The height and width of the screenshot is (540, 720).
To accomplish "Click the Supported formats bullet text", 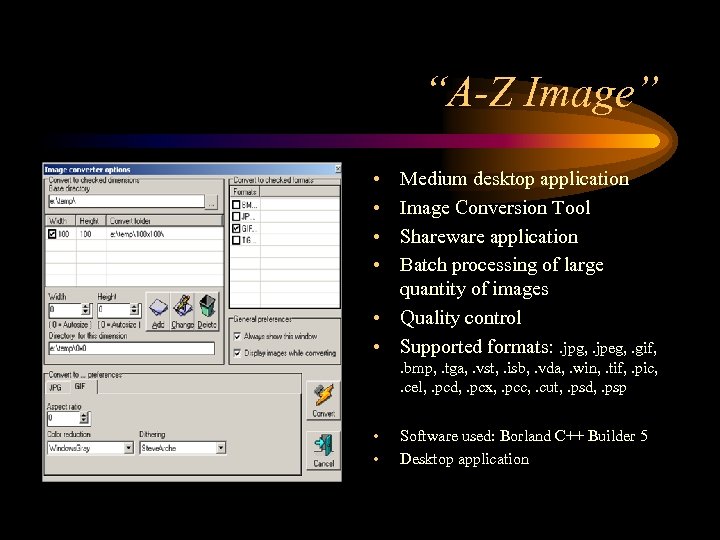I will tap(529, 367).
